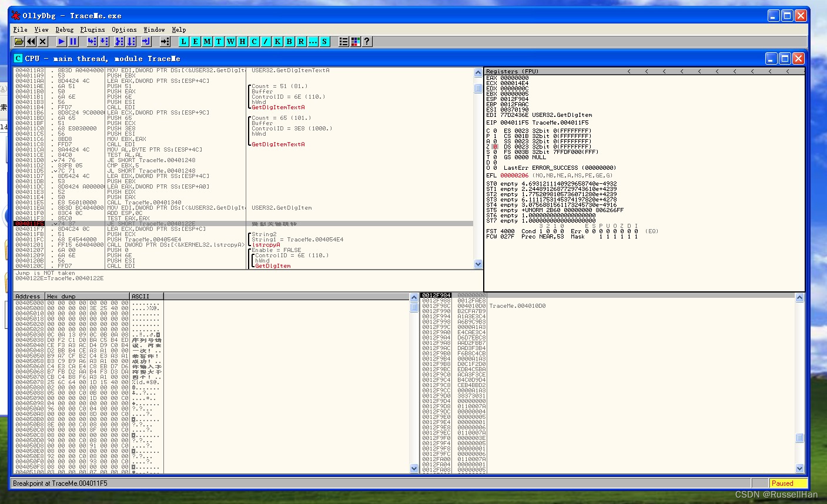Image resolution: width=827 pixels, height=504 pixels.
Task: Open the Options menu
Action: pos(124,29)
